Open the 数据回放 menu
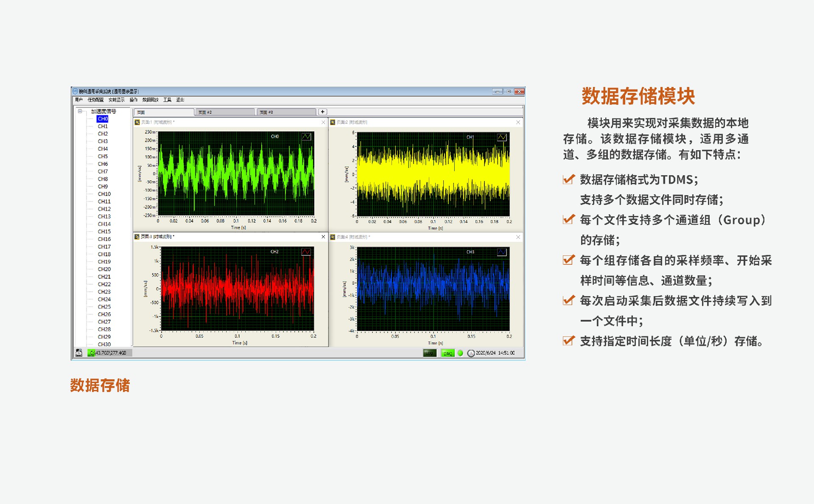Image resolution: width=814 pixels, height=504 pixels. pyautogui.click(x=150, y=100)
